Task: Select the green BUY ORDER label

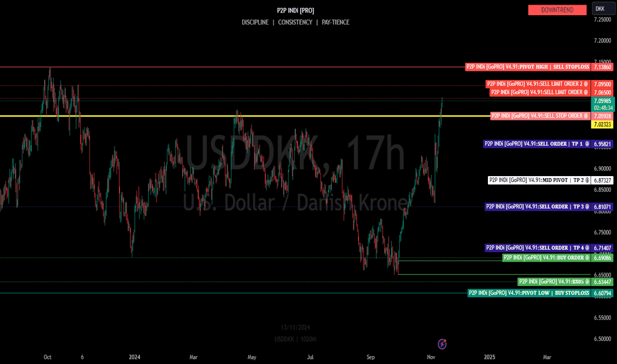Action: [547, 257]
